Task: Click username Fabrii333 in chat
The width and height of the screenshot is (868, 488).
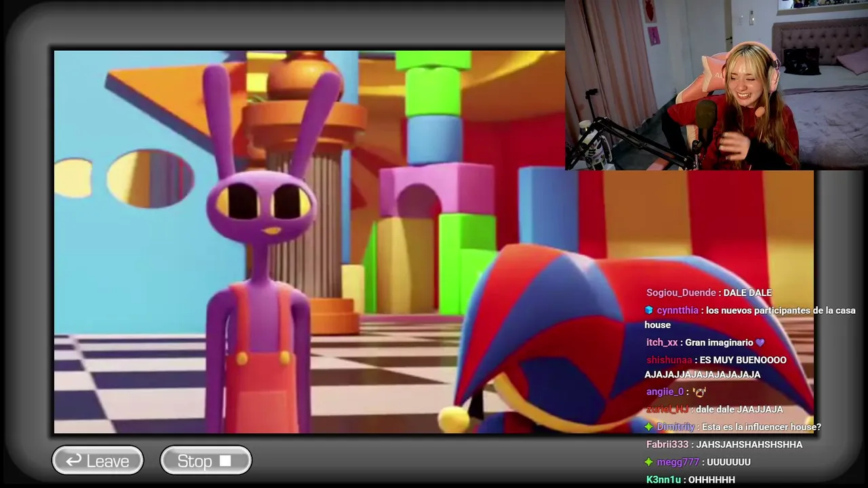Action: coord(668,445)
